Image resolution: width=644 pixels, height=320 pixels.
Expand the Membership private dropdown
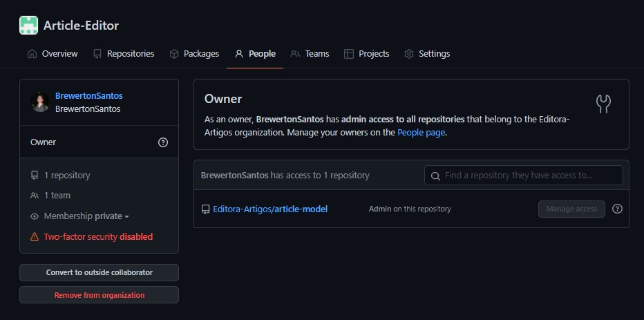[86, 216]
